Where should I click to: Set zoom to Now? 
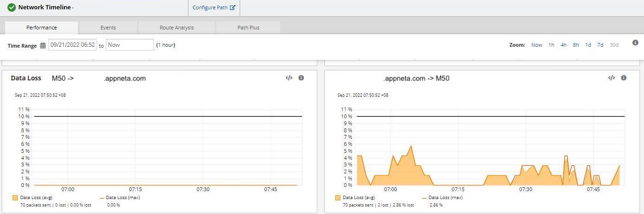(537, 45)
